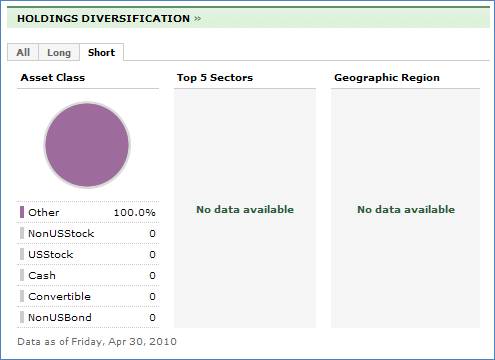The width and height of the screenshot is (495, 360).
Task: Click the Geographic Region heading
Action: pyautogui.click(x=387, y=78)
